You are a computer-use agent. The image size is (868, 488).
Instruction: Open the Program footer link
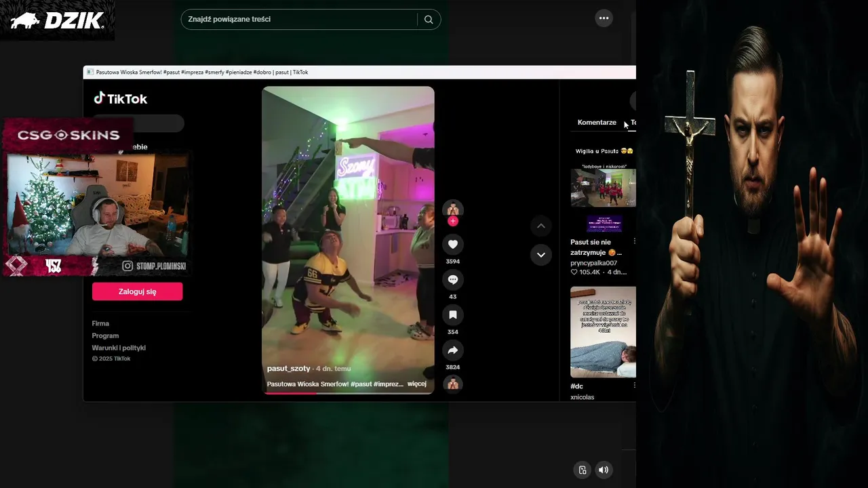[105, 335]
